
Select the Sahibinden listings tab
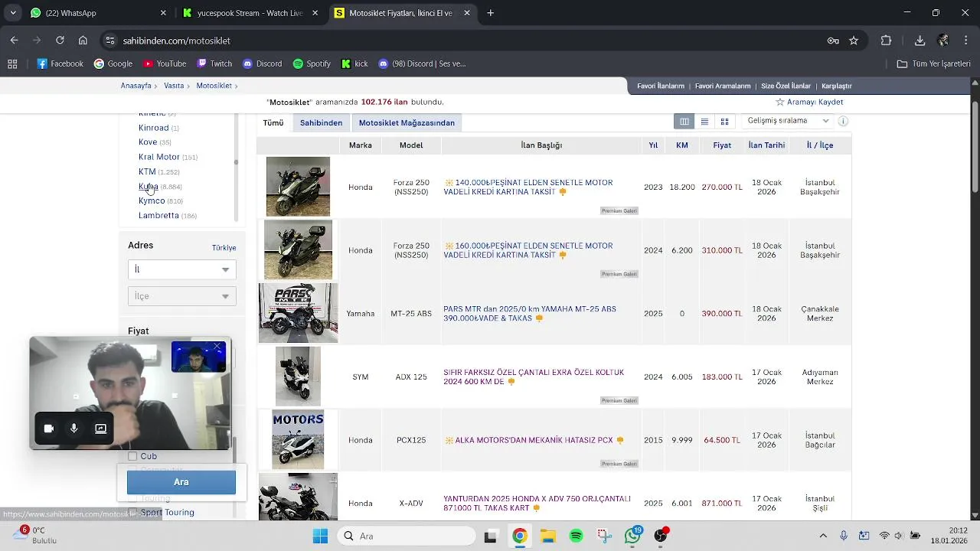pos(321,122)
